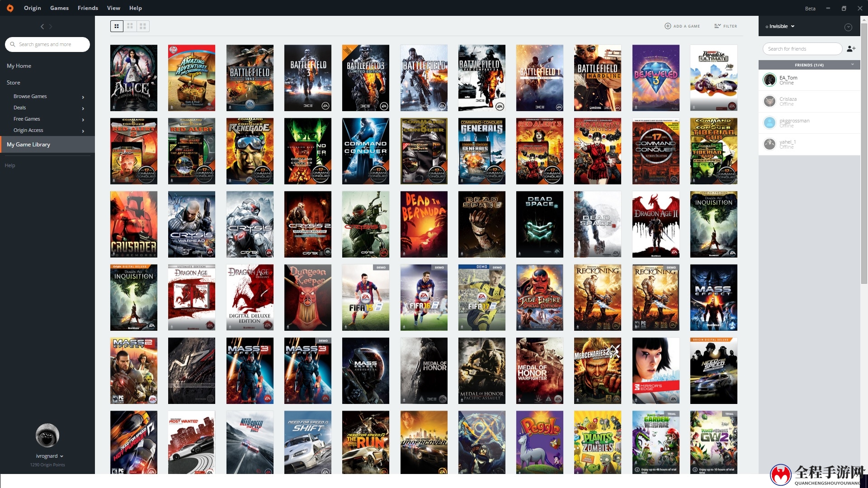The height and width of the screenshot is (488, 868).
Task: Open Battlefield 1942 game tile
Action: [250, 78]
